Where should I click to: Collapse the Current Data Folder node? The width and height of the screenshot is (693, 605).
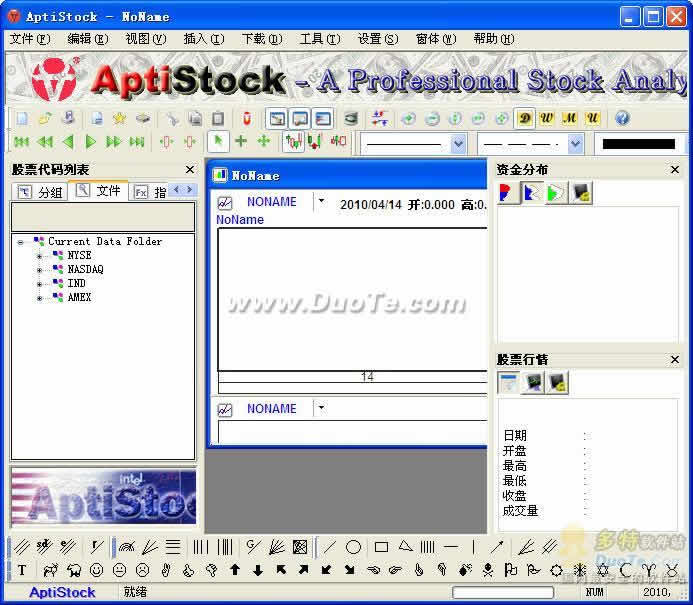tap(20, 242)
